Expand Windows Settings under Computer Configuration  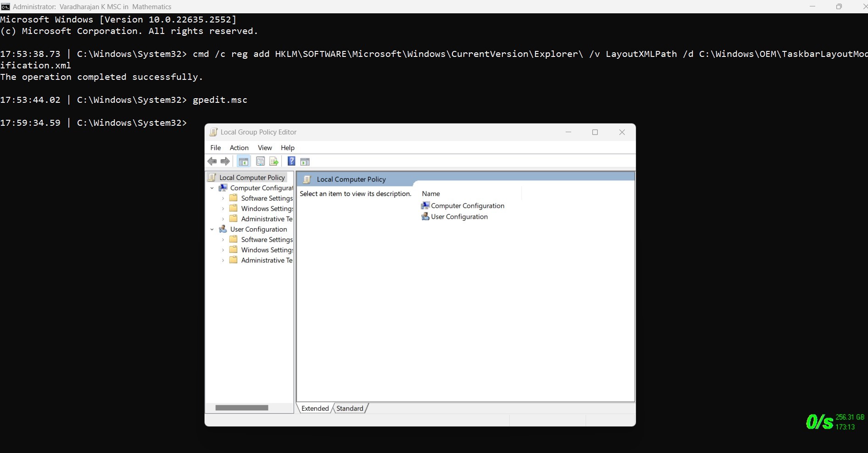coord(223,209)
